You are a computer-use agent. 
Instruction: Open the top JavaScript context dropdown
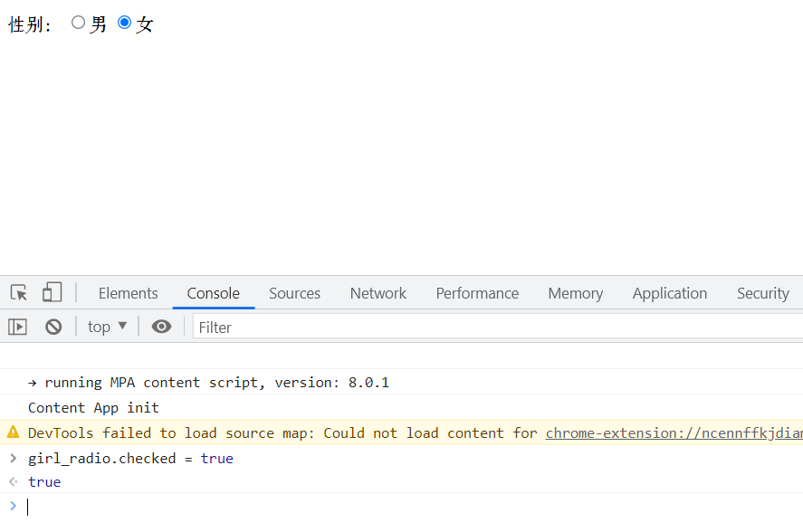pyautogui.click(x=107, y=327)
